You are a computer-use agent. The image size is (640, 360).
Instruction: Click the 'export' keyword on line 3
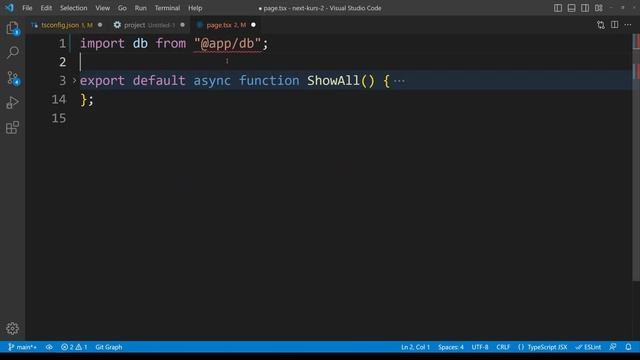pyautogui.click(x=102, y=81)
